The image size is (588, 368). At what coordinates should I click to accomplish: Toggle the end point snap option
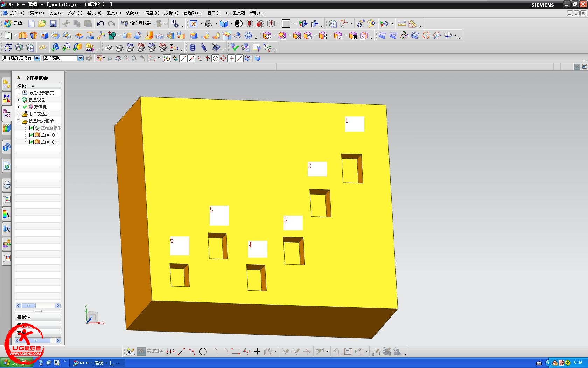(183, 59)
